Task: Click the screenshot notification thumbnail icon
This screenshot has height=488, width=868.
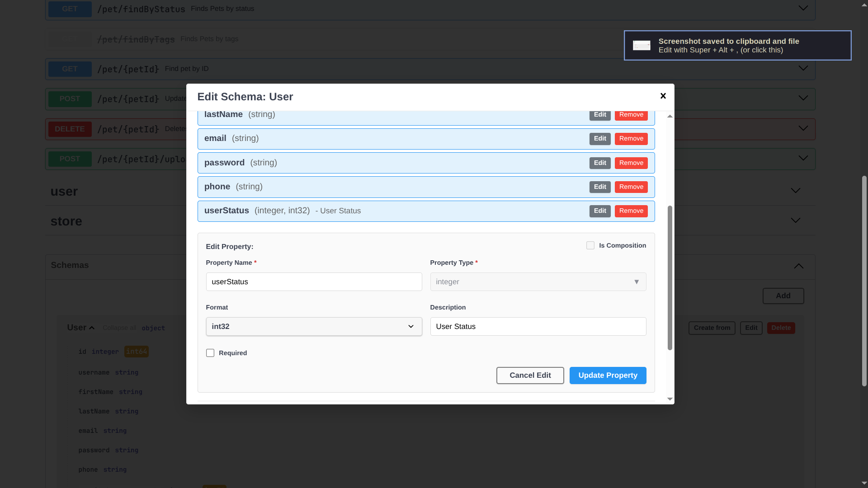Action: click(642, 45)
